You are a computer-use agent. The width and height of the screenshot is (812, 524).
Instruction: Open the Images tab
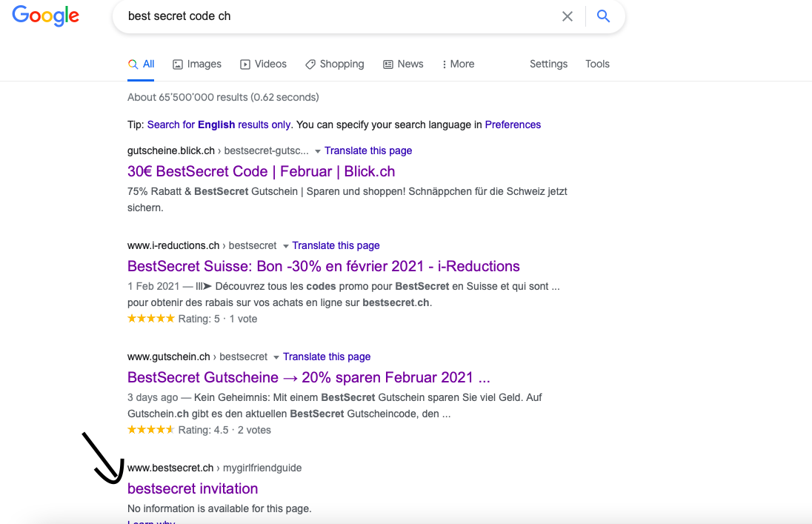[197, 64]
